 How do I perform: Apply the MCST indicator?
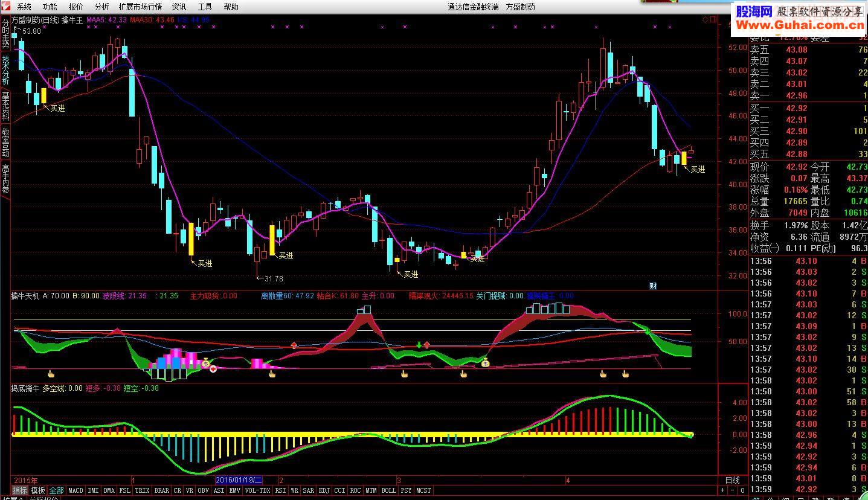[x=424, y=490]
